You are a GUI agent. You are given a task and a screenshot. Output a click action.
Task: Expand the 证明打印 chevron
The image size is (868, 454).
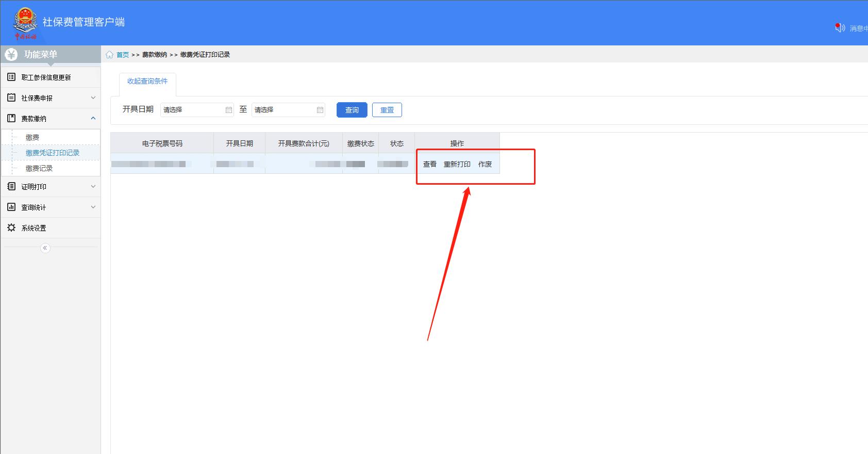click(93, 186)
